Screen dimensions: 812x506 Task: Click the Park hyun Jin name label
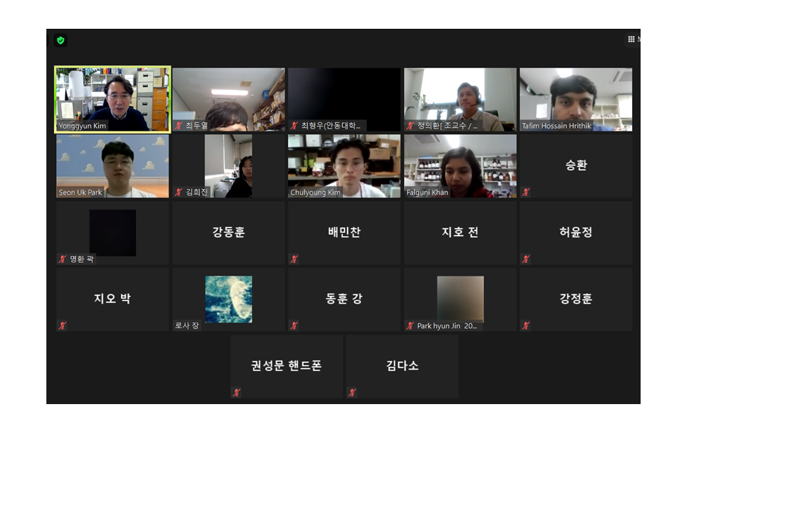click(447, 326)
